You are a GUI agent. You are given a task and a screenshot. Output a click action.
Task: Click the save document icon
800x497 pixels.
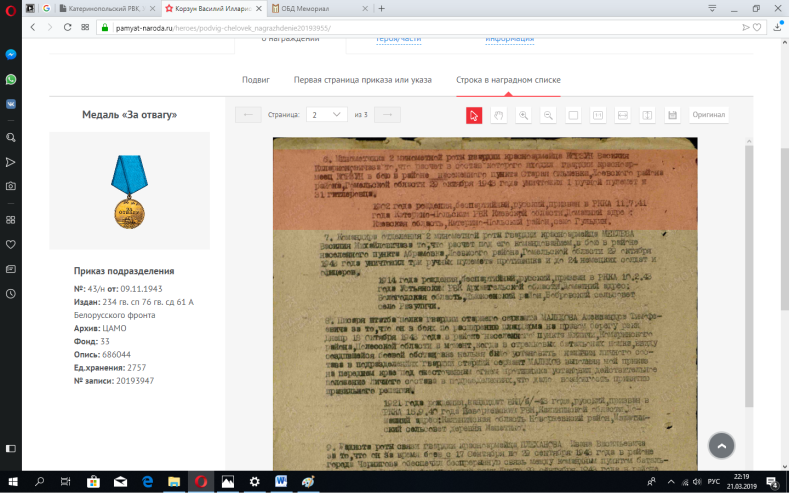pyautogui.click(x=672, y=115)
